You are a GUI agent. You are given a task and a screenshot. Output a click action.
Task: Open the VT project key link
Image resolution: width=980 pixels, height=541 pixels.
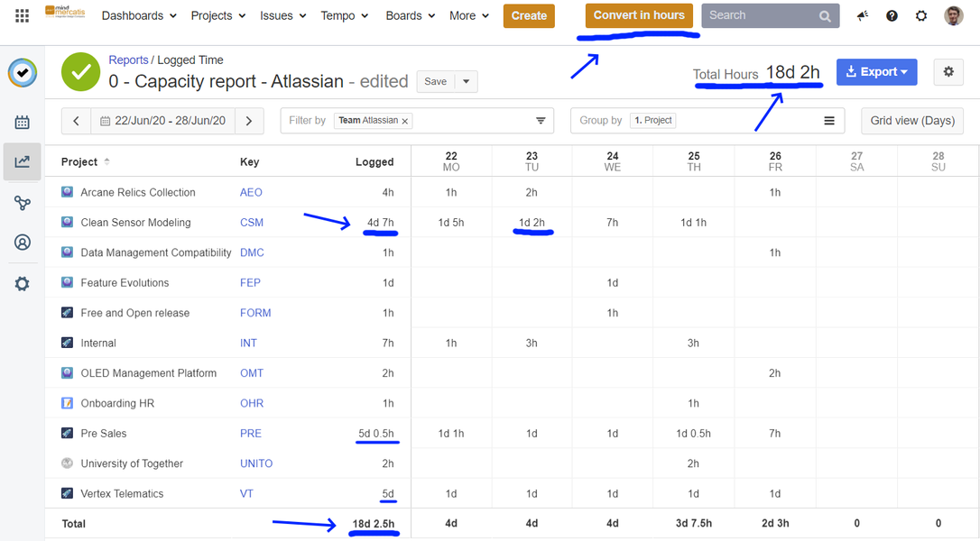coord(247,493)
